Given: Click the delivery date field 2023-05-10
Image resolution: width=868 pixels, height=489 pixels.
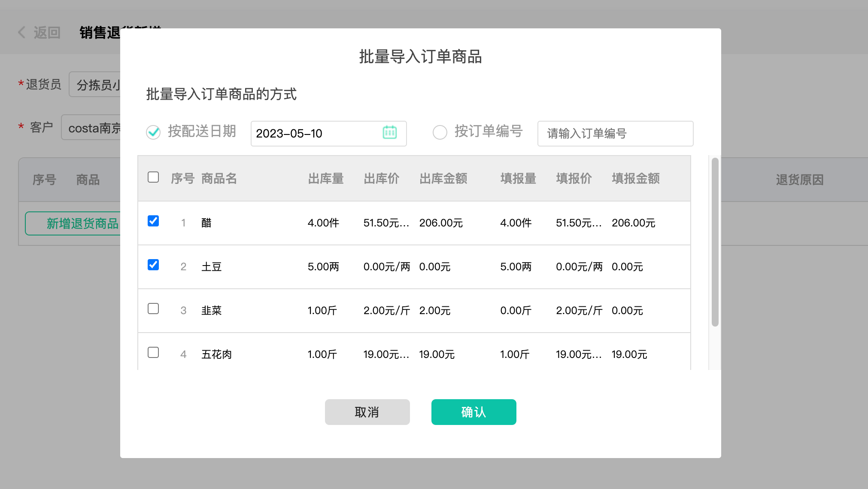Looking at the screenshot, I should pos(313,134).
